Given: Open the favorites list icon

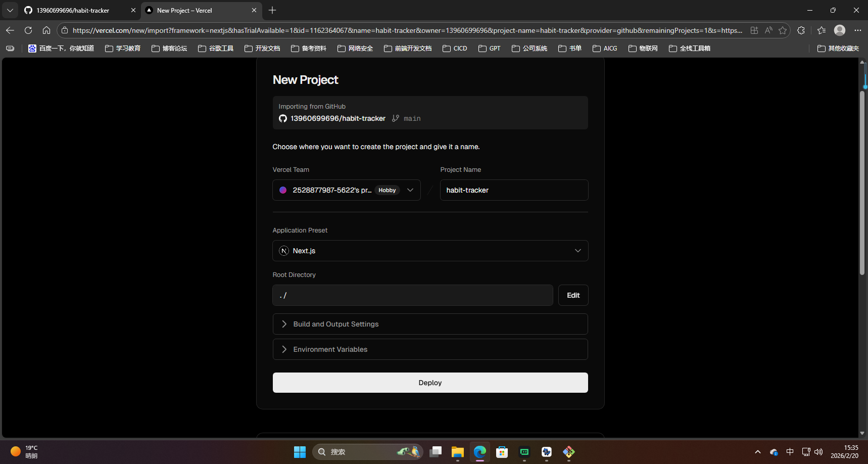Looking at the screenshot, I should (x=822, y=30).
